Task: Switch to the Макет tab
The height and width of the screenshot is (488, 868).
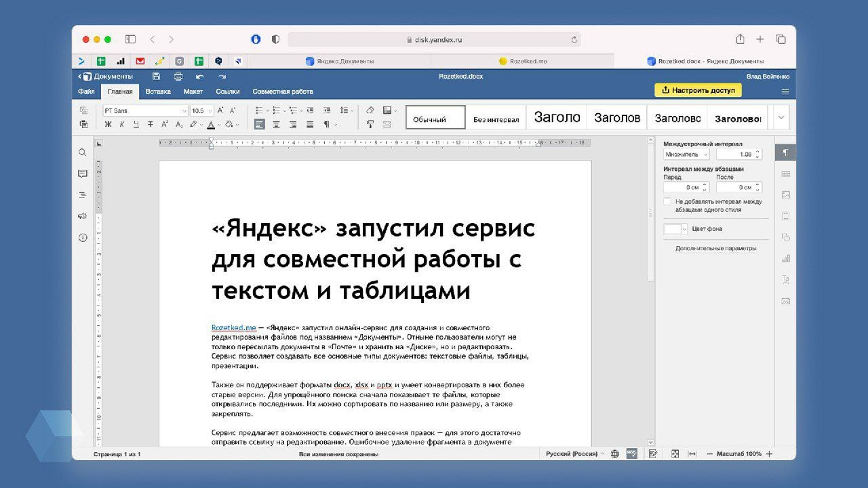Action: click(x=193, y=91)
